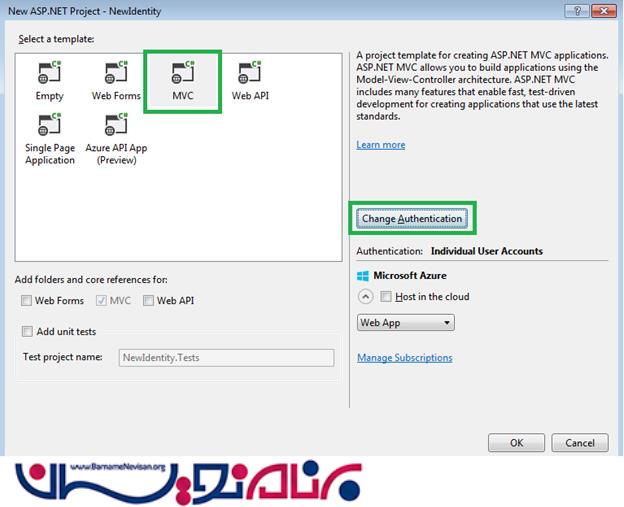The height and width of the screenshot is (507, 624).
Task: Click the Test project name field
Action: click(226, 358)
